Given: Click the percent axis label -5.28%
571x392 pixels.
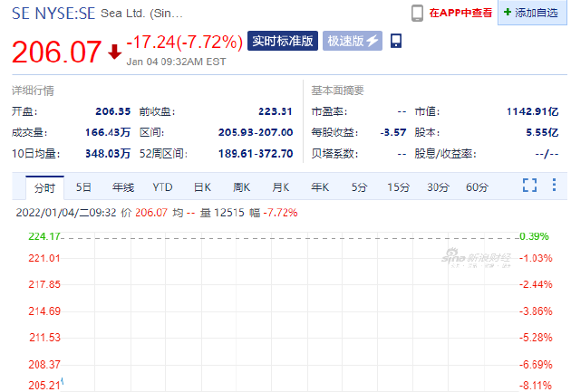Looking at the screenshot, I should coord(536,338).
